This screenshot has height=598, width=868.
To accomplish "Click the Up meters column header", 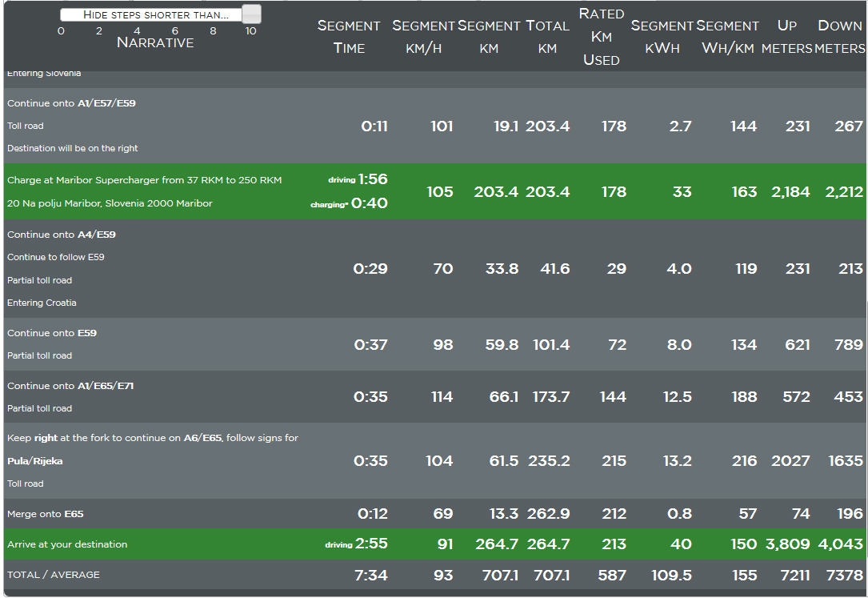I will pos(786,37).
